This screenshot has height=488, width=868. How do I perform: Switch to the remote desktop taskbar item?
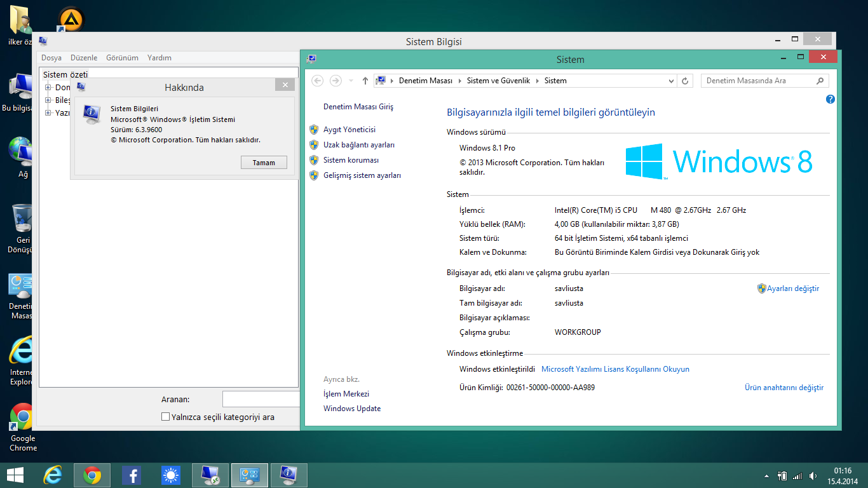click(210, 475)
